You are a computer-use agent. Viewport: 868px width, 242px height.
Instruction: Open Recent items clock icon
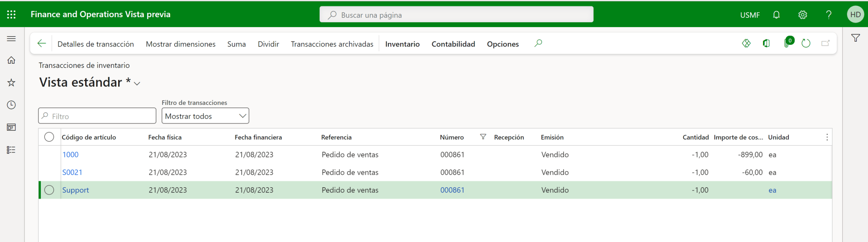(11, 105)
